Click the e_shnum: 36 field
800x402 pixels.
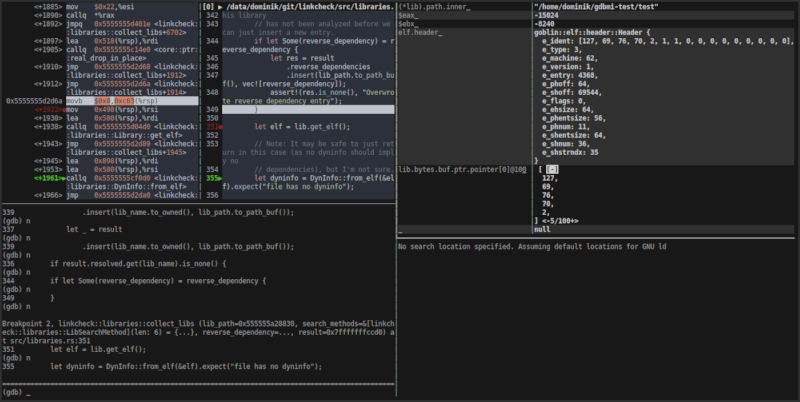[x=566, y=144]
